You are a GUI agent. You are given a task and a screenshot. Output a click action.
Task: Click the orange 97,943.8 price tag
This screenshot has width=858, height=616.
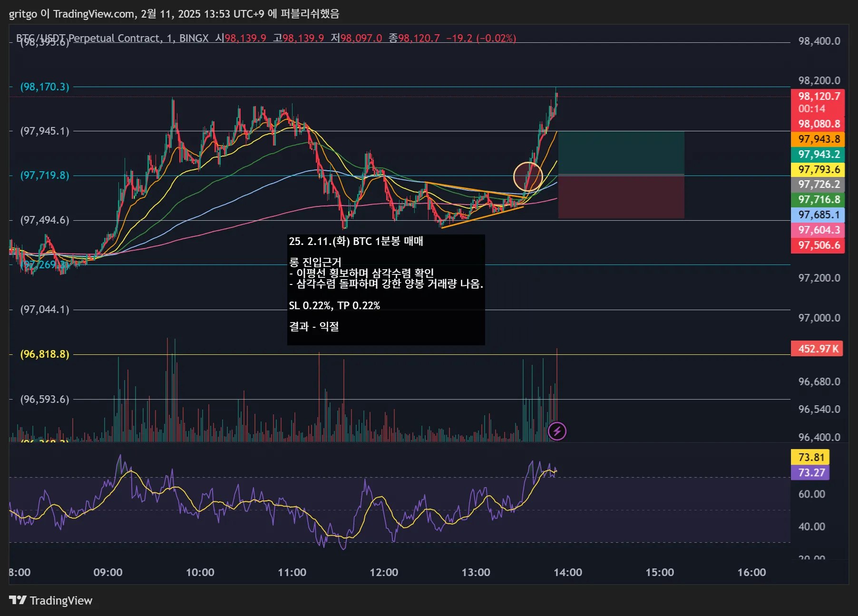point(818,139)
